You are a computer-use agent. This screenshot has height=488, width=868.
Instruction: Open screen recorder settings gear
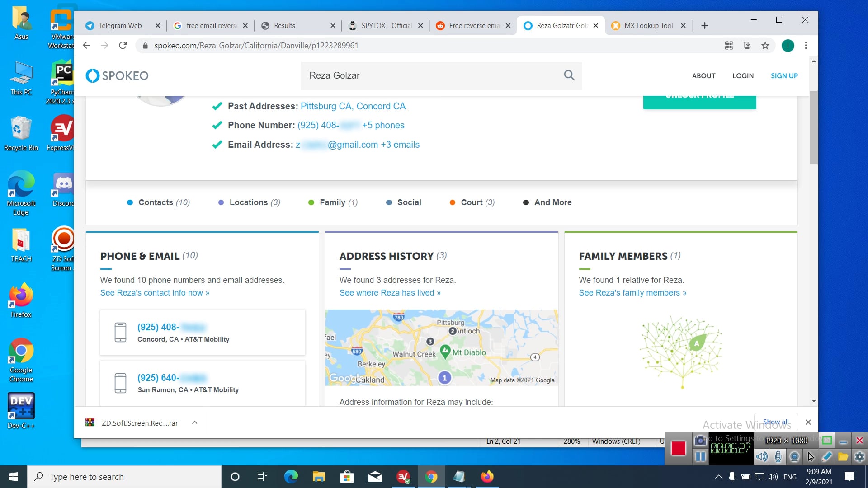pyautogui.click(x=859, y=457)
